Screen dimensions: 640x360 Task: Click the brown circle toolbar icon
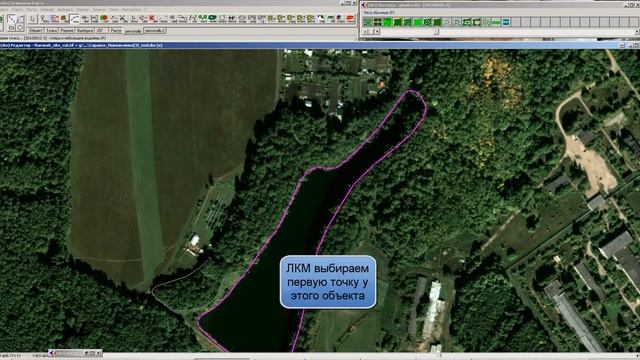[64, 18]
